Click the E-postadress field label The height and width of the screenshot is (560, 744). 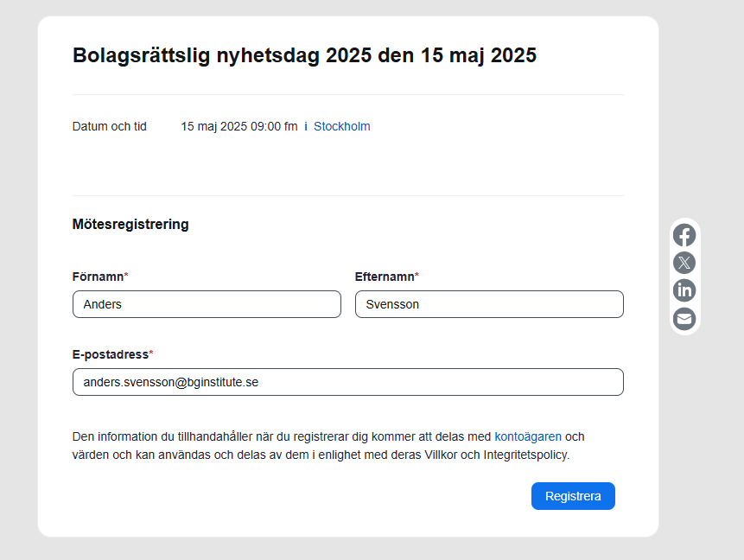coord(111,354)
